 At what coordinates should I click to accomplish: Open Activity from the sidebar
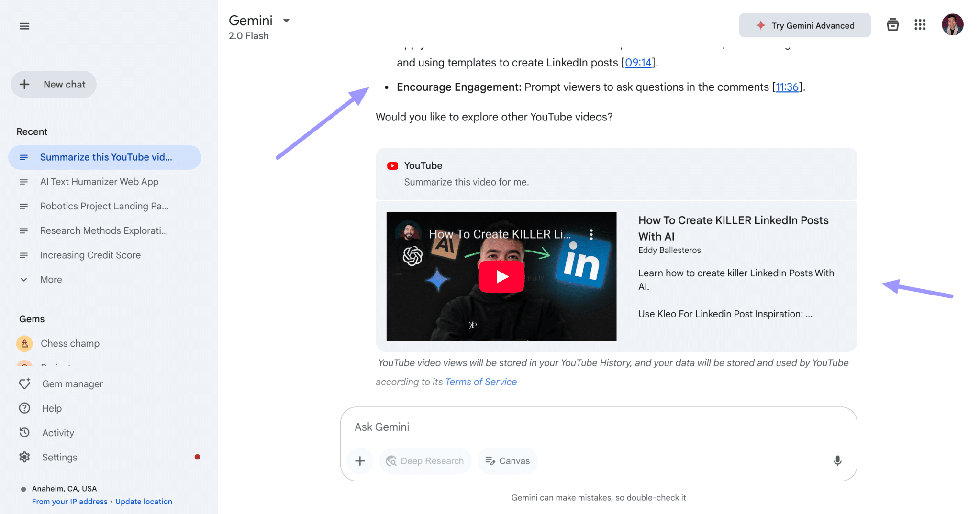(58, 432)
